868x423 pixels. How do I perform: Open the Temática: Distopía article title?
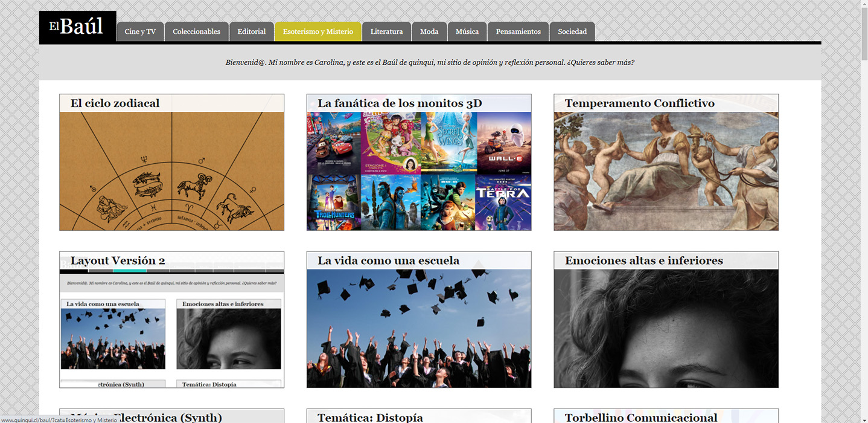click(x=370, y=417)
